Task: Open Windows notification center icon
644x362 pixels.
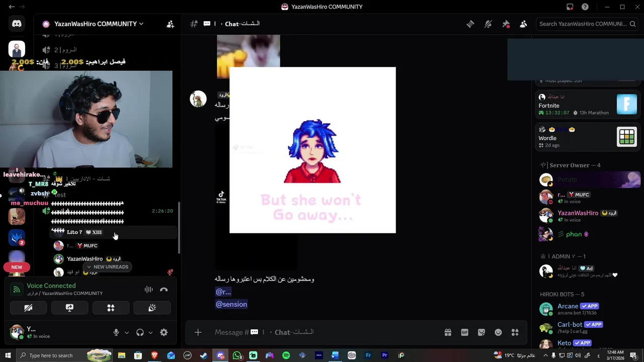Action: (633, 355)
